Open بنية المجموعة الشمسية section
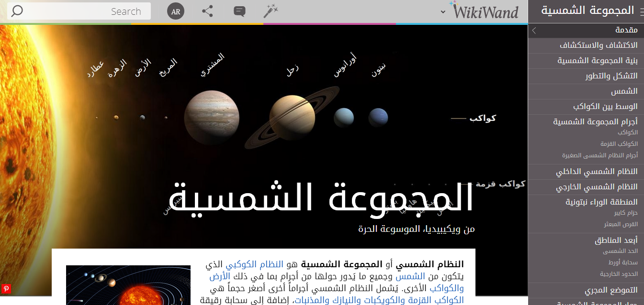This screenshot has height=305, width=644. (x=598, y=61)
